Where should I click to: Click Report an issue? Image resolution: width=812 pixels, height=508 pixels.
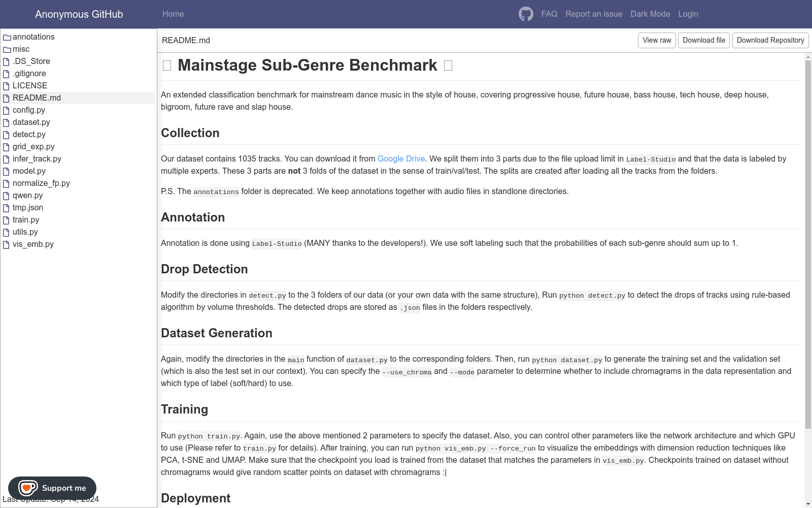click(594, 14)
